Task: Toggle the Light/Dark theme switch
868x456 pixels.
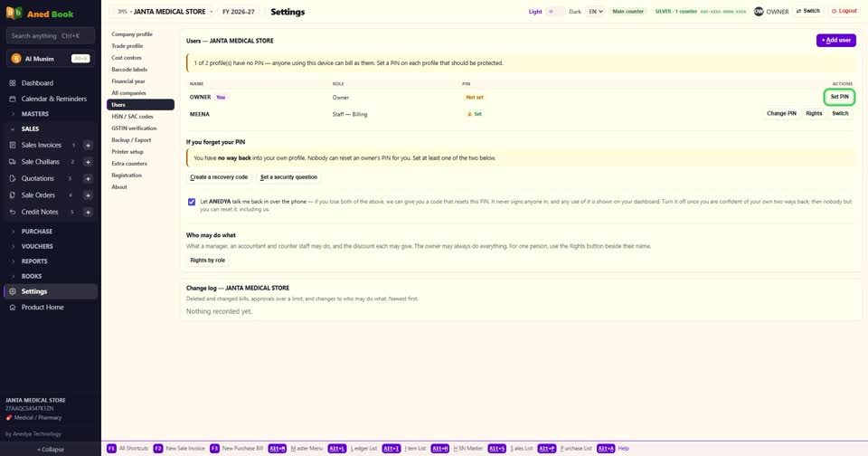Action: (555, 11)
